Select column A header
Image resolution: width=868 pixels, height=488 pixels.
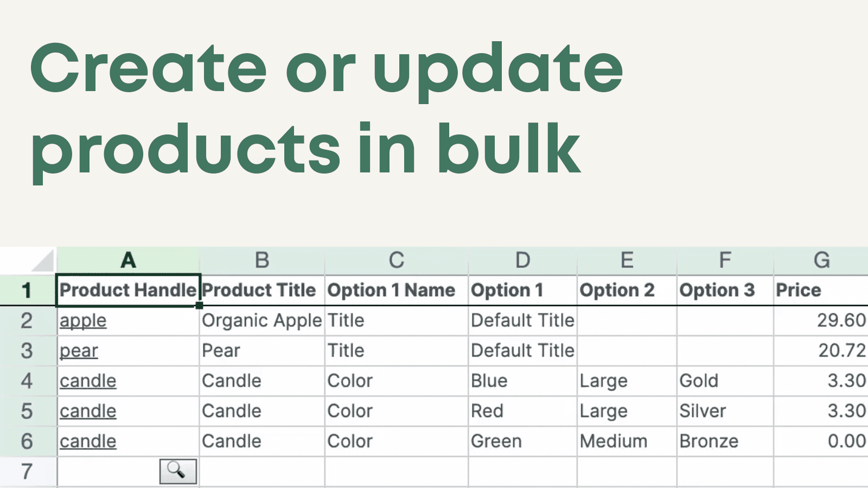click(128, 260)
